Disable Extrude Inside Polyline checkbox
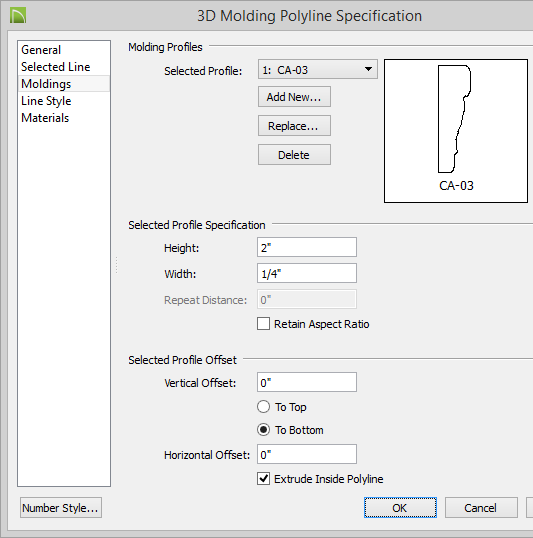This screenshot has width=533, height=538. point(263,478)
